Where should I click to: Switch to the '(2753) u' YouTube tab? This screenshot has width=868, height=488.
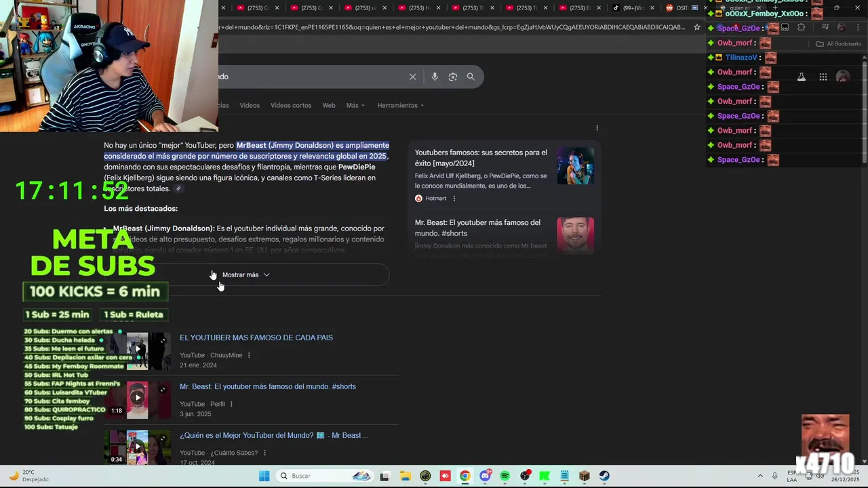(366, 8)
